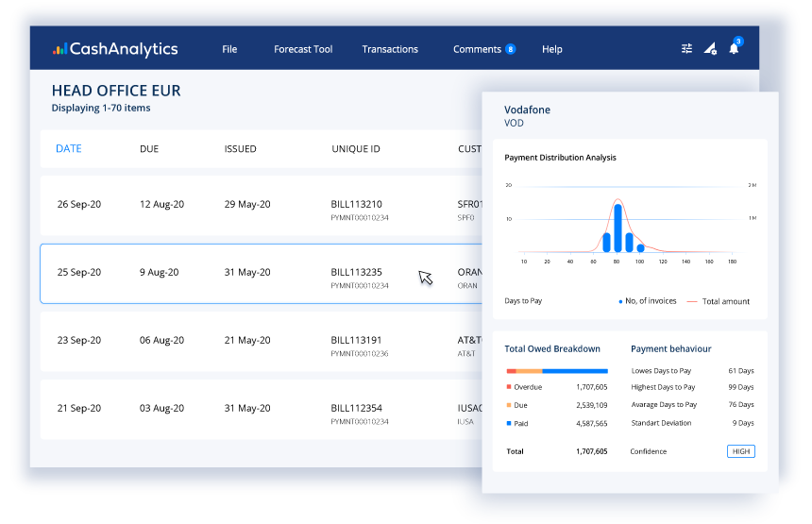The height and width of the screenshot is (524, 812).
Task: Click the Displaying 1-70 items text
Action: tap(101, 108)
